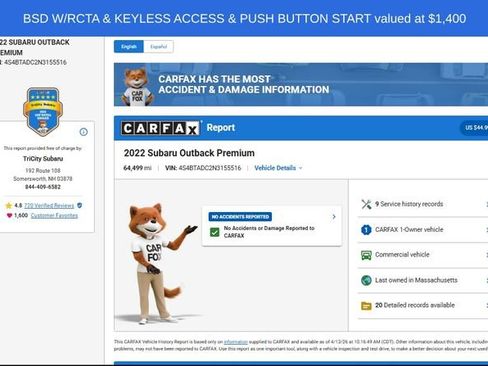Click the globe icon for last owned state
Viewport: 488px width, 366px height.
(x=366, y=280)
